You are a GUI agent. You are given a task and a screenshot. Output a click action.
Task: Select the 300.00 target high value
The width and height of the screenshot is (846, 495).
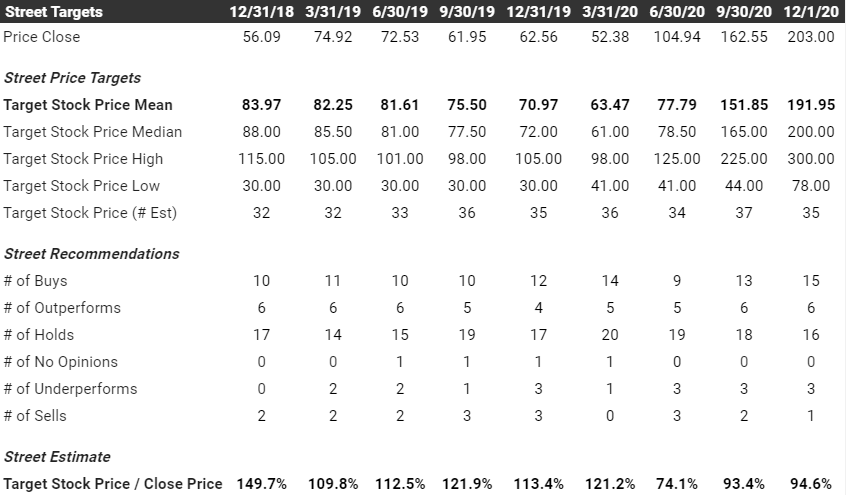pyautogui.click(x=811, y=159)
